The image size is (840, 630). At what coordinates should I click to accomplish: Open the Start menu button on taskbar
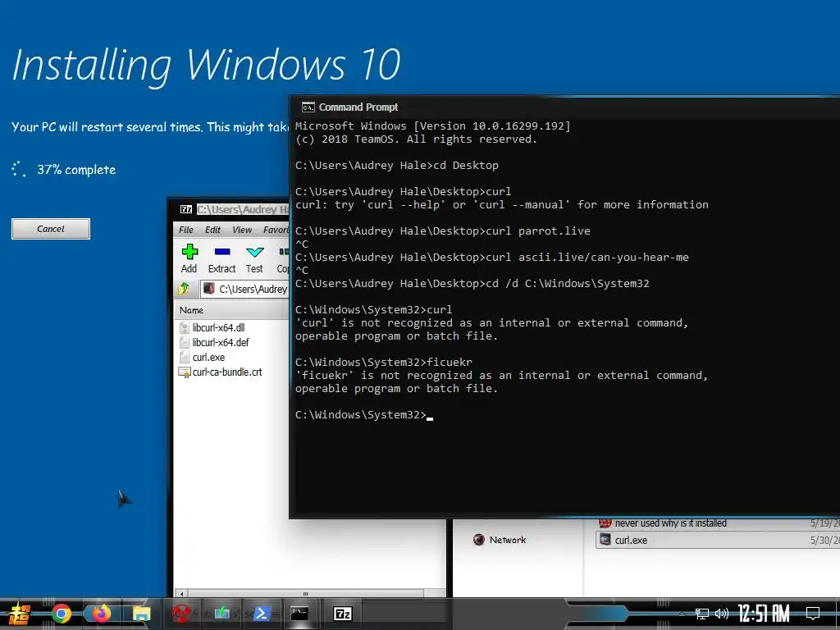click(x=20, y=614)
